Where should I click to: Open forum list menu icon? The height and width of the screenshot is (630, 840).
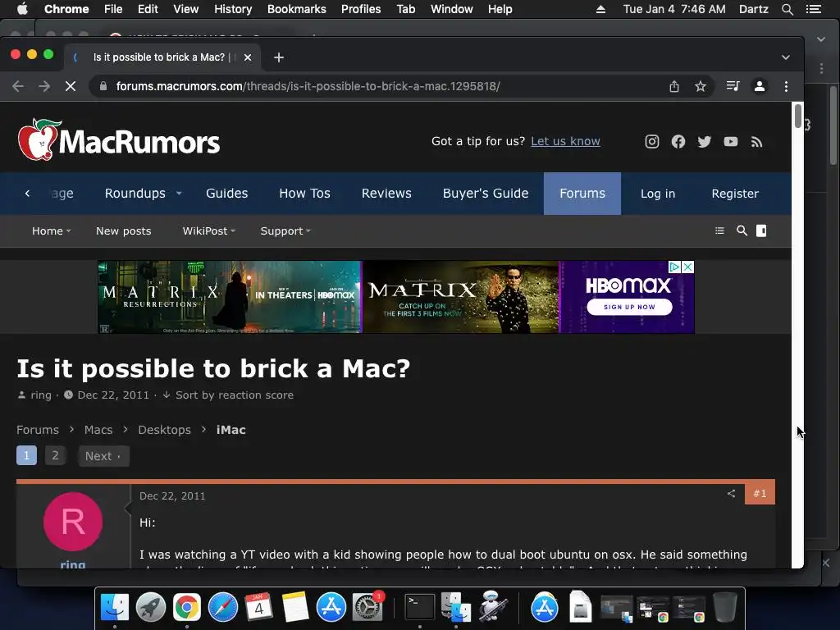[x=719, y=231]
